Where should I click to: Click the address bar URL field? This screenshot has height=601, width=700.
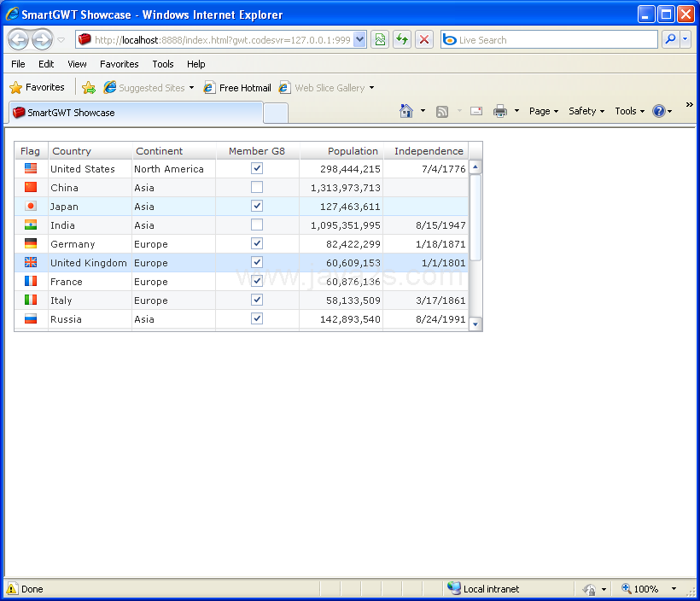[x=222, y=40]
